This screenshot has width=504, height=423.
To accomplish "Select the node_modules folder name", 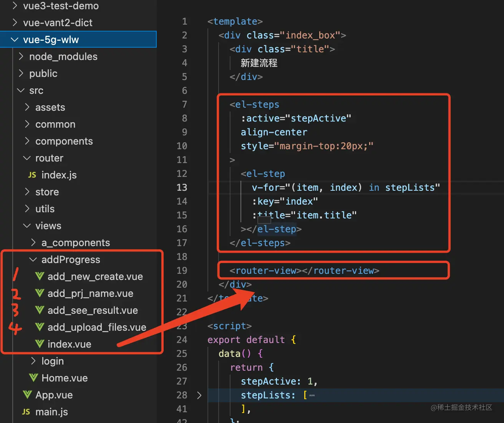I will point(63,57).
